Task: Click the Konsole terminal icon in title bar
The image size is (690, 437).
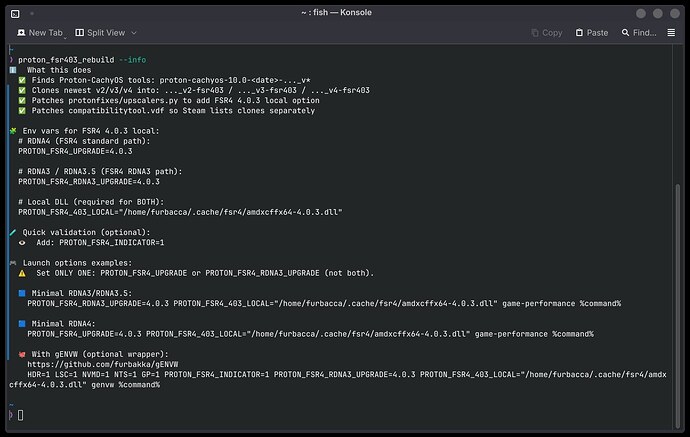Action: click(15, 14)
